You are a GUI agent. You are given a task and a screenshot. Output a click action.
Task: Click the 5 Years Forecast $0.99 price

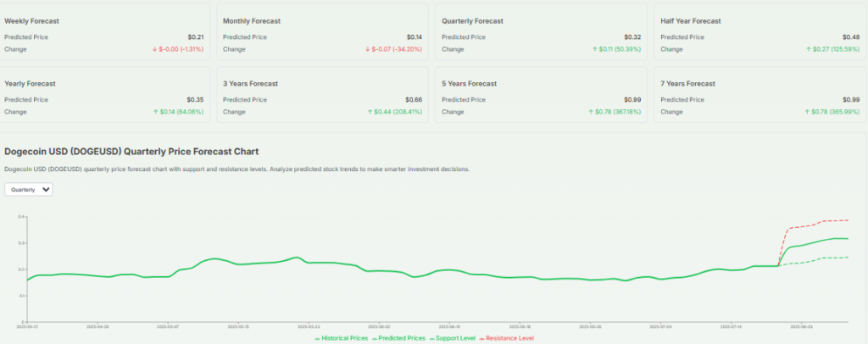click(x=633, y=99)
